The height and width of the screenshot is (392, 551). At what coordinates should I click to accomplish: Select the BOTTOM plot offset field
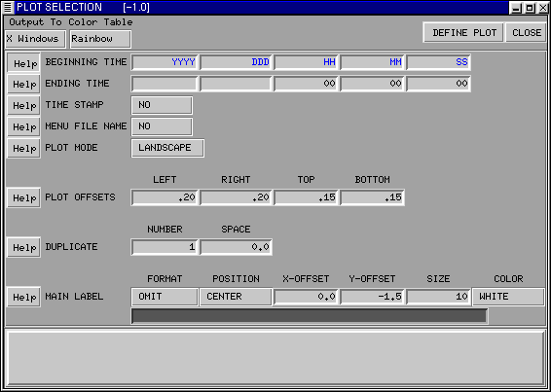[x=373, y=197]
